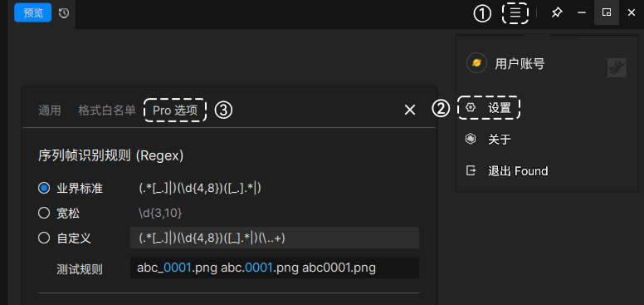Click the custom regex input field
Image resolution: width=644 pixels, height=305 pixels.
(275, 238)
